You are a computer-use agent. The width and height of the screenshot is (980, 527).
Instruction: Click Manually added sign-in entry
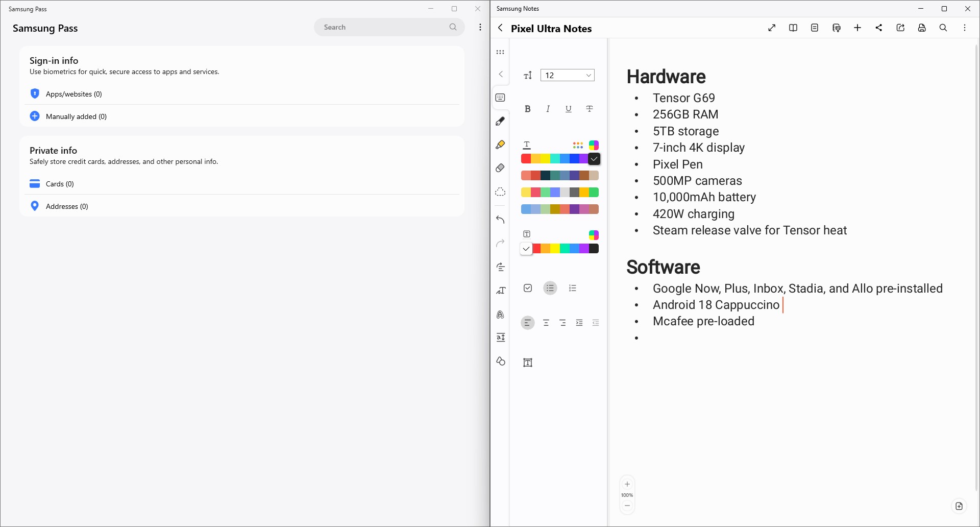coord(76,116)
